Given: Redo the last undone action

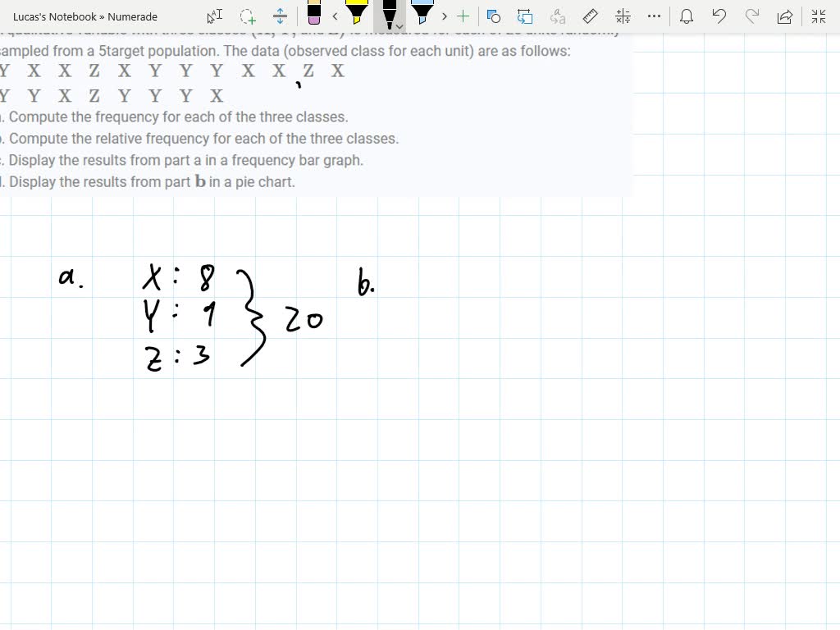Looking at the screenshot, I should pos(751,15).
